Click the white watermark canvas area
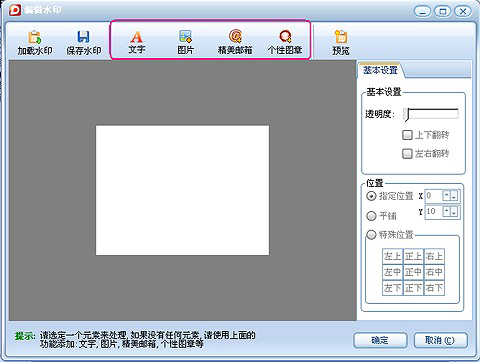The height and width of the screenshot is (362, 480). 182,190
